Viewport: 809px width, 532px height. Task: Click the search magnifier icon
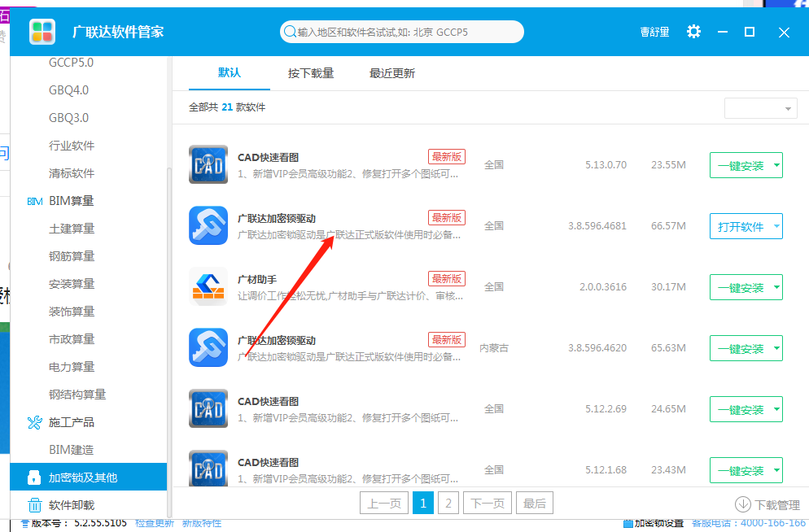(x=290, y=32)
